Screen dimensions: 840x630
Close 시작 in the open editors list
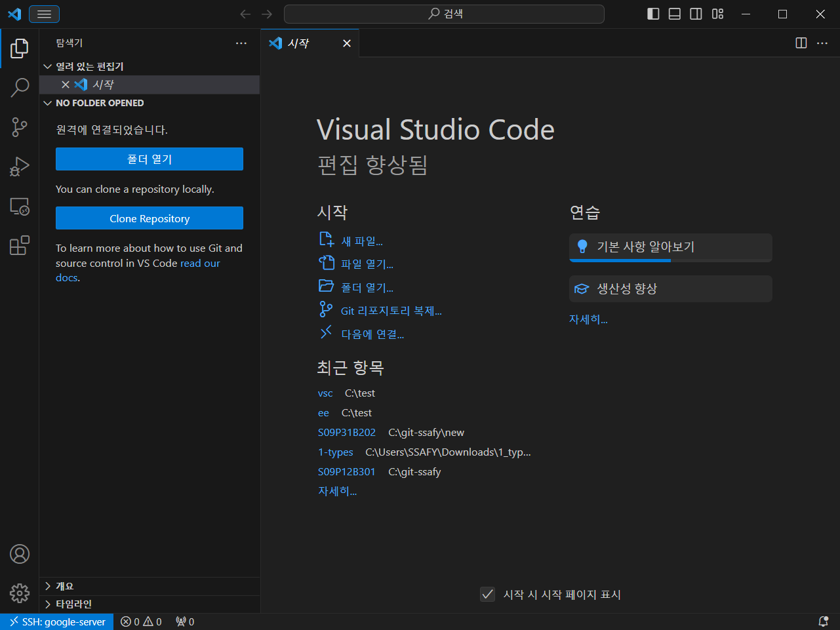tap(66, 85)
